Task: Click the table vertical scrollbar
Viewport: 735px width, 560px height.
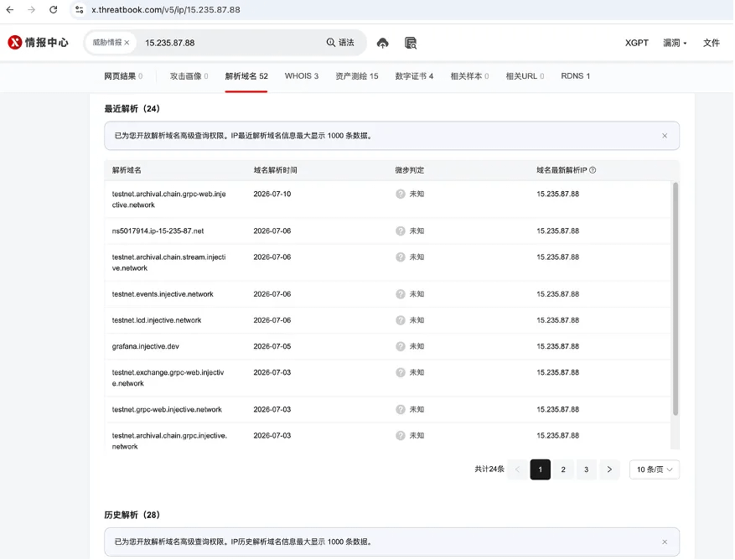Action: click(676, 299)
